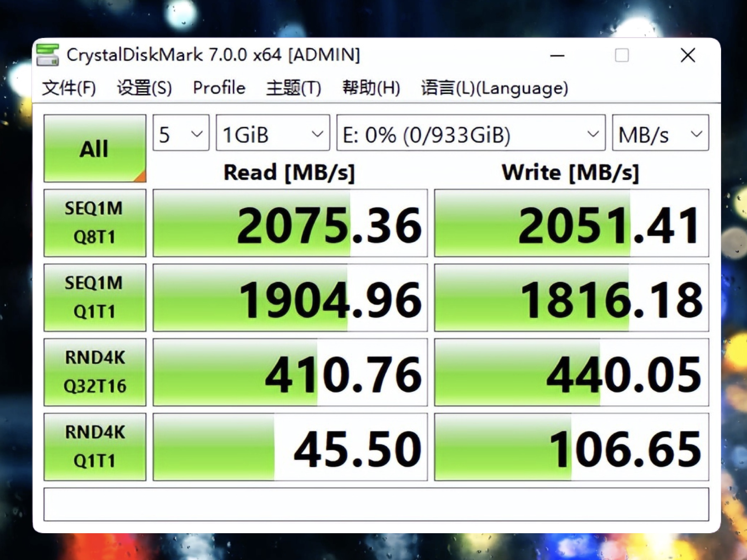Open the test count dropdown showing 5
Screen dimensions: 747x560
click(x=181, y=133)
